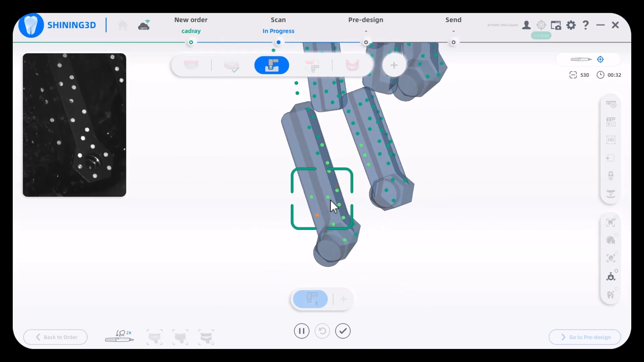644x362 pixels.
Task: Click the Back to Order button
Action: click(x=56, y=337)
